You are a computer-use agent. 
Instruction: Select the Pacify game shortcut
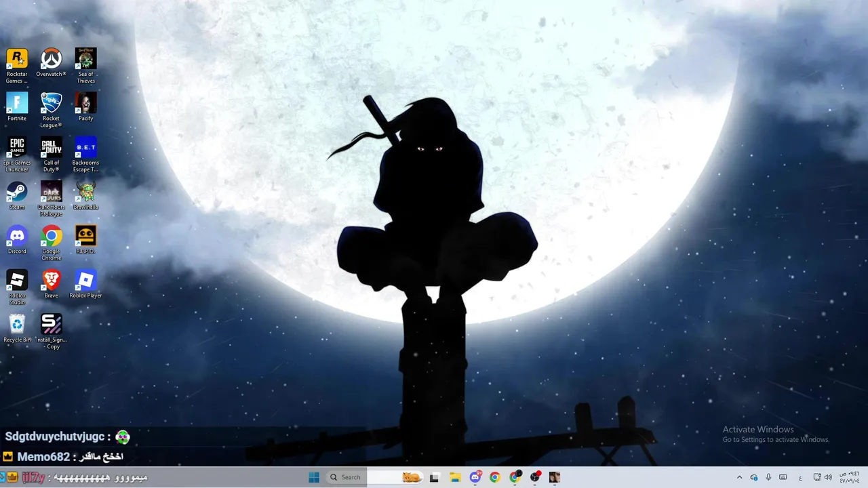coord(86,106)
